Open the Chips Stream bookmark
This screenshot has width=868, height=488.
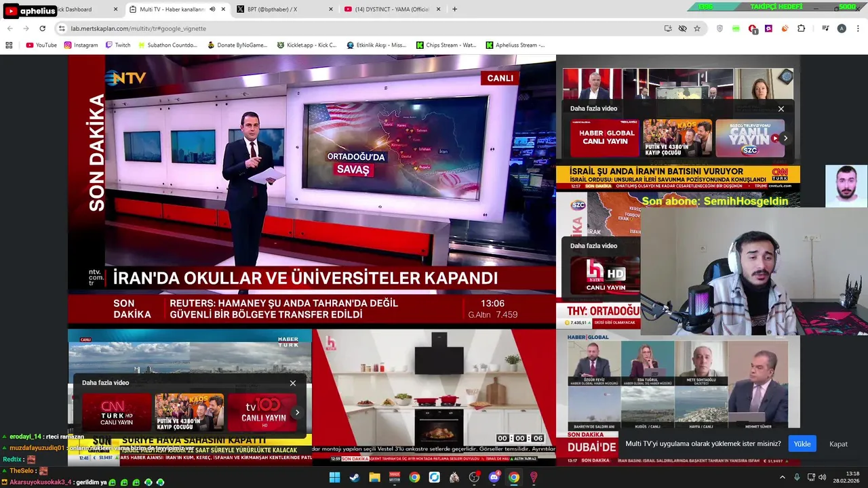tap(446, 45)
